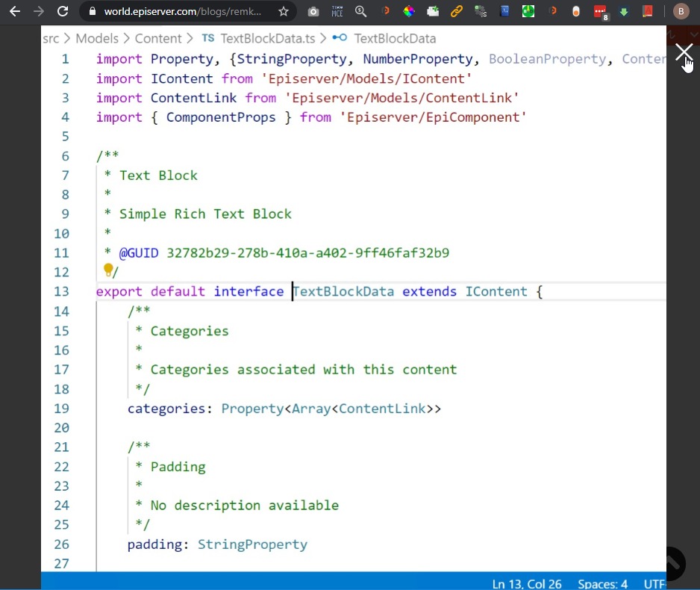700x590 pixels.
Task: Click the magnifier search extension icon
Action: pyautogui.click(x=360, y=11)
